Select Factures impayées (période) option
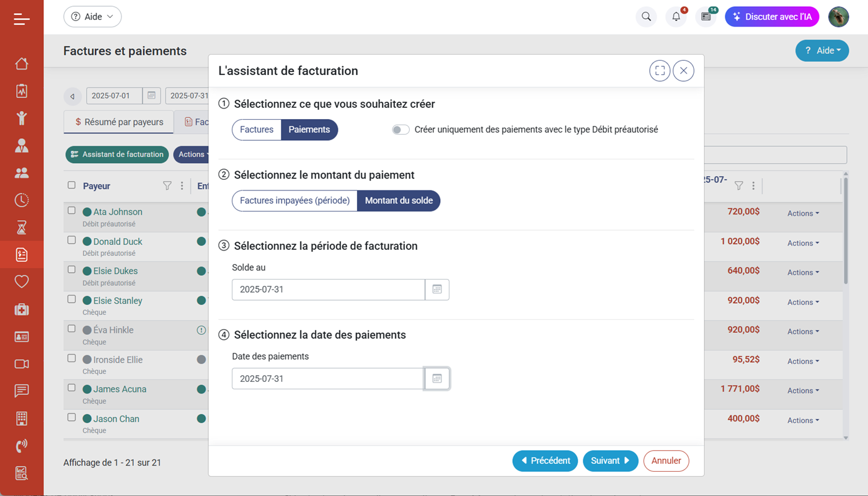 [295, 201]
